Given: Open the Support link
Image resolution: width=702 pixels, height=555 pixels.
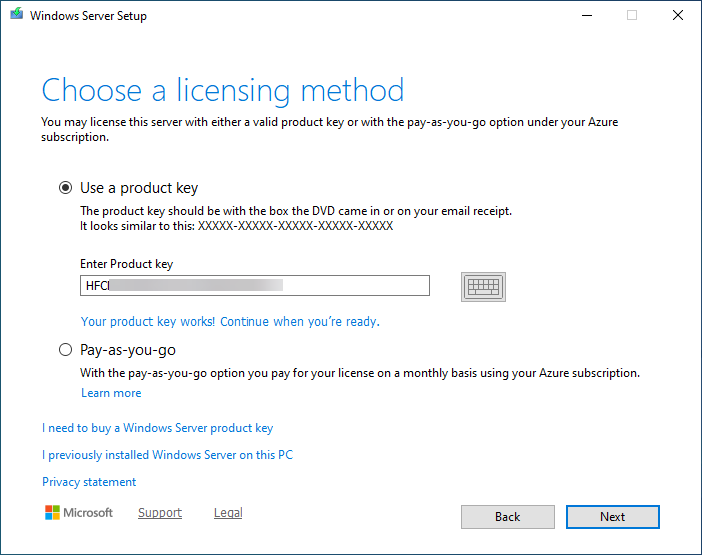Looking at the screenshot, I should click(x=160, y=513).
